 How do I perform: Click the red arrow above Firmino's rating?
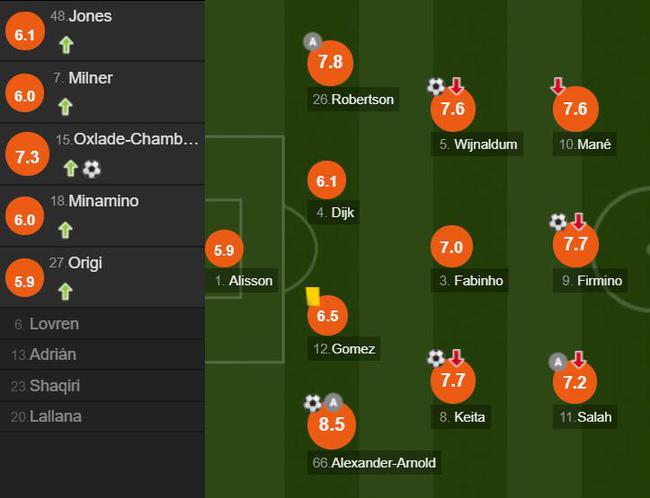point(578,222)
